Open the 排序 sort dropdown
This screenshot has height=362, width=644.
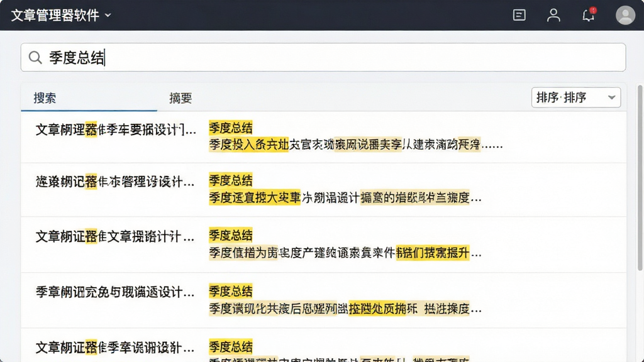point(576,97)
